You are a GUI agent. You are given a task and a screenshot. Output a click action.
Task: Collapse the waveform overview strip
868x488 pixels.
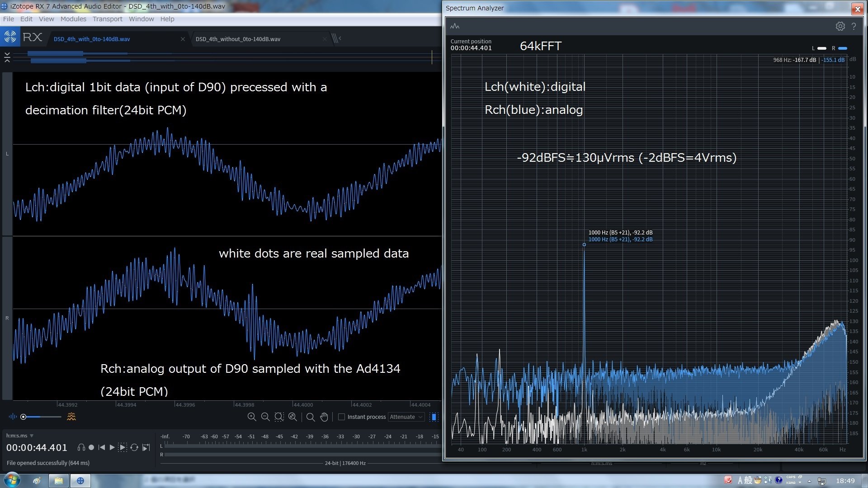pos(7,57)
